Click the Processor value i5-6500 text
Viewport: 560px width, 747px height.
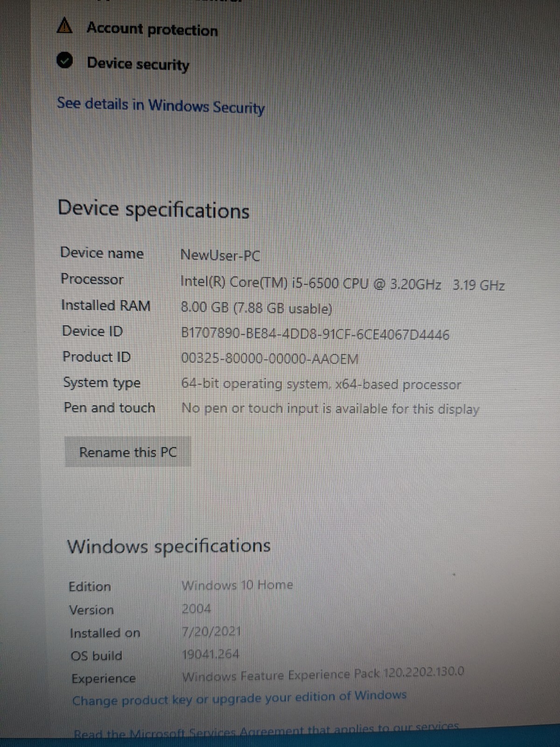343,283
